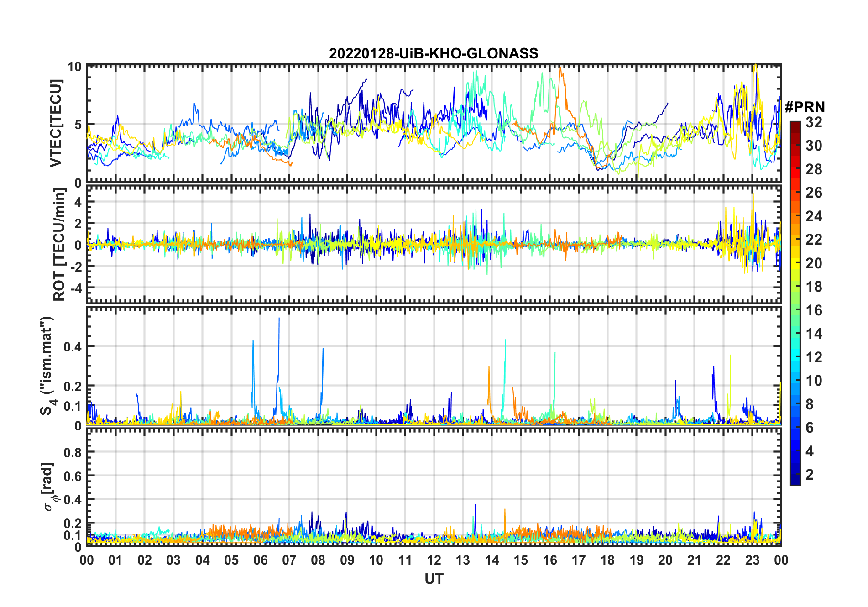Click colorbar tick label 32
Screen dimensions: 868x607
814,122
